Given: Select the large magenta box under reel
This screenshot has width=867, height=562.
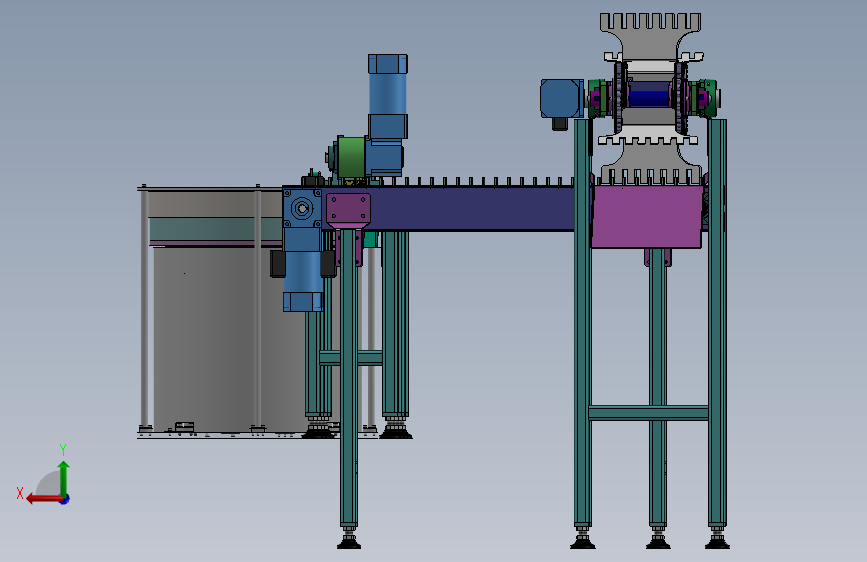Looking at the screenshot, I should pyautogui.click(x=647, y=217).
